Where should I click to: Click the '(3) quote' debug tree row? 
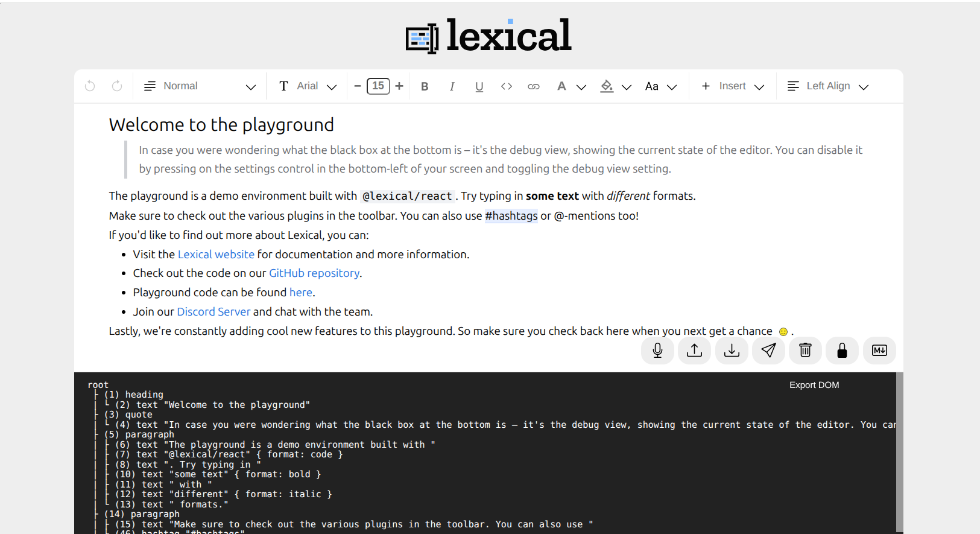click(x=128, y=415)
